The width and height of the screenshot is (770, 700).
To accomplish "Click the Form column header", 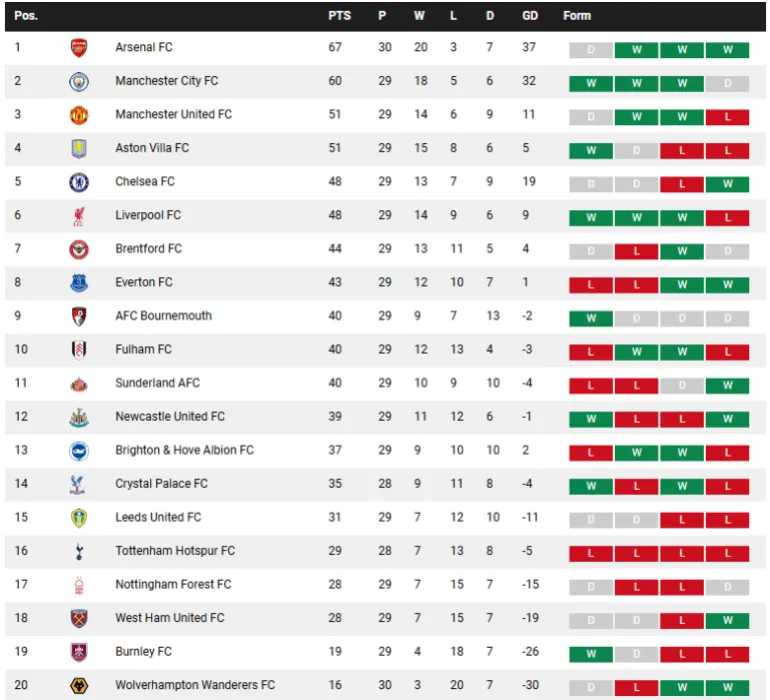I will click(577, 16).
